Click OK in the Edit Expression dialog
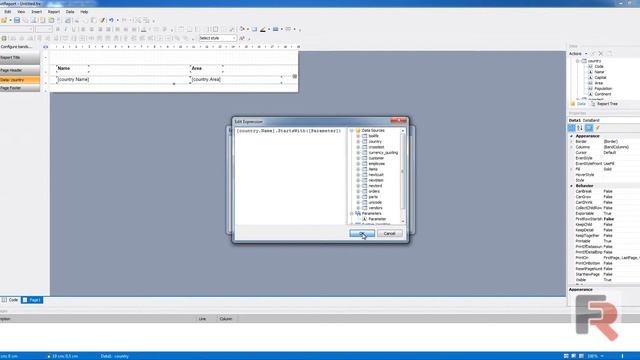 362,233
